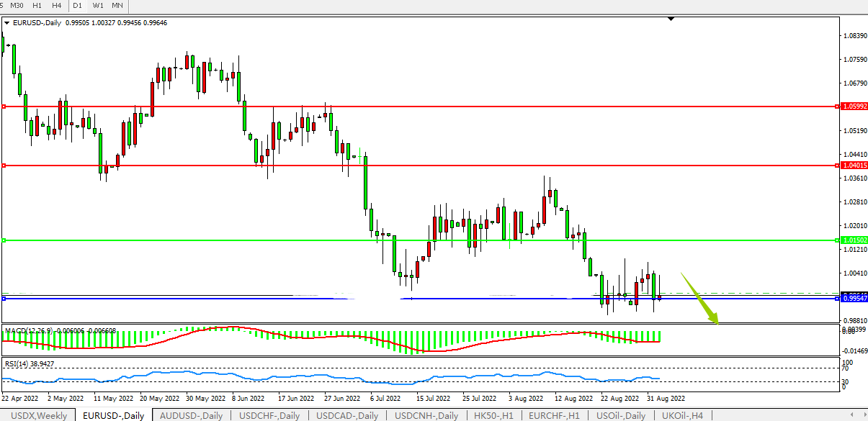Open the USOil-,Daily chart tab
This screenshot has width=868, height=421.
pyautogui.click(x=620, y=415)
